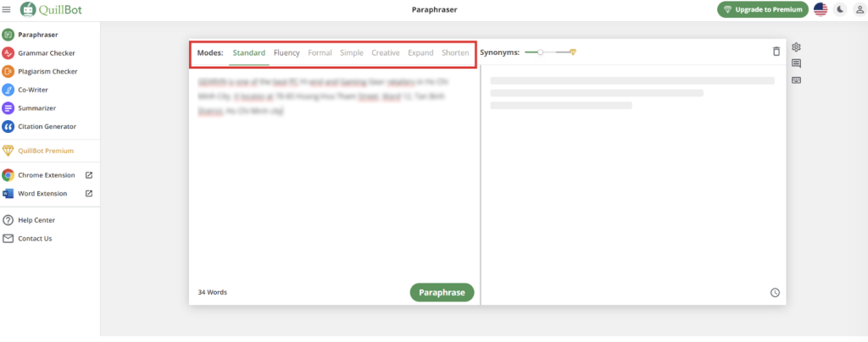Switch to Simple mode

point(352,53)
